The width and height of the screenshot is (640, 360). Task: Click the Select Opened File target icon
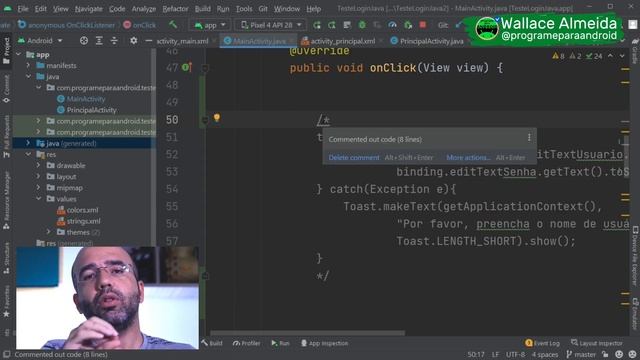pos(84,41)
